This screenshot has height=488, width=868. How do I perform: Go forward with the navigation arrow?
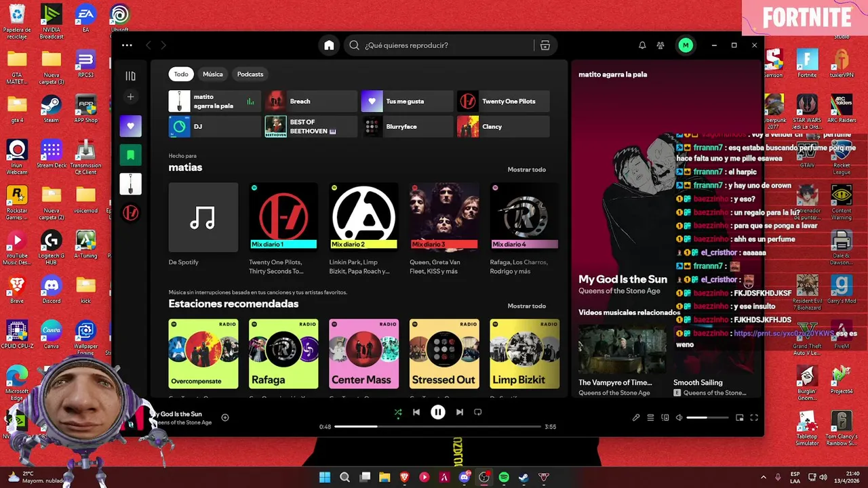pyautogui.click(x=163, y=45)
